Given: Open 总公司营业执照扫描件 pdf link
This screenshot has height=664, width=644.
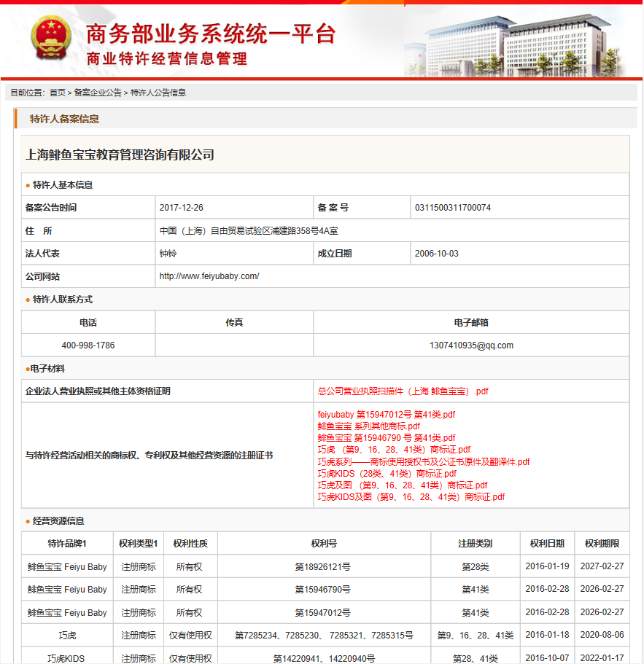Looking at the screenshot, I should click(403, 391).
